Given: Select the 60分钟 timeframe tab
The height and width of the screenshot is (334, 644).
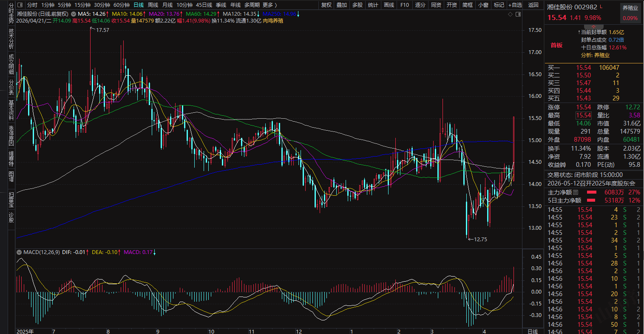Looking at the screenshot, I should pyautogui.click(x=122, y=5).
